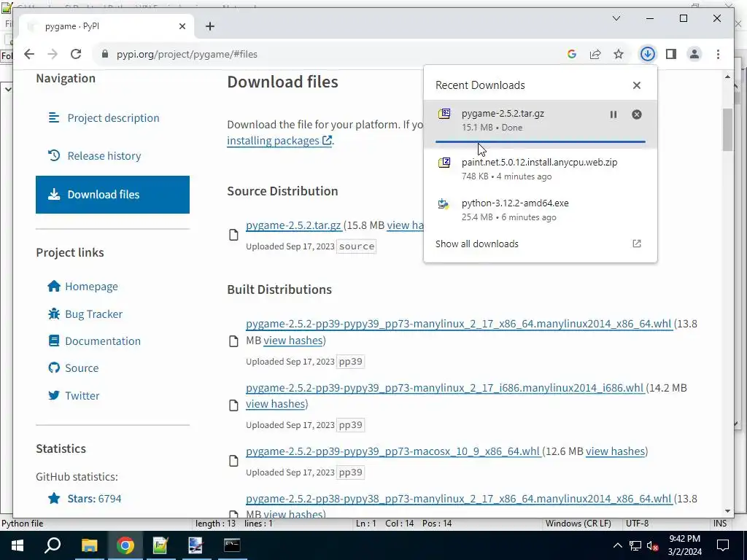Visit the Homepage project link
The image size is (747, 560).
[x=91, y=286]
